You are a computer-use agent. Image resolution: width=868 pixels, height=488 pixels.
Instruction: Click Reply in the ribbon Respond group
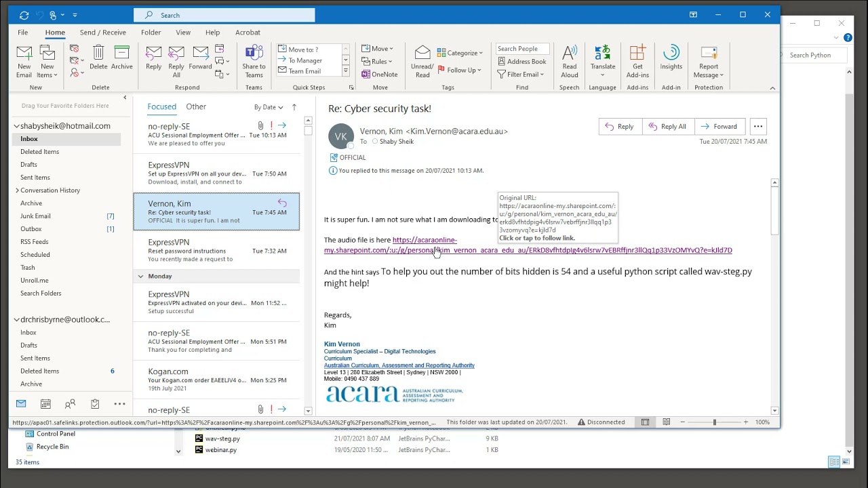(153, 58)
